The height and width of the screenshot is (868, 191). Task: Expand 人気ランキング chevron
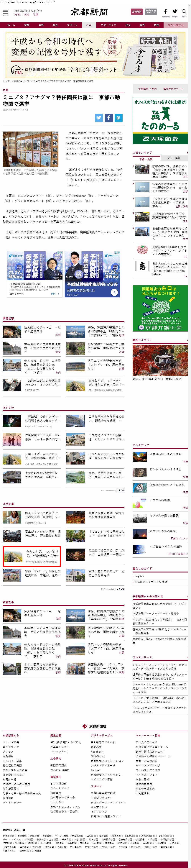tap(187, 153)
